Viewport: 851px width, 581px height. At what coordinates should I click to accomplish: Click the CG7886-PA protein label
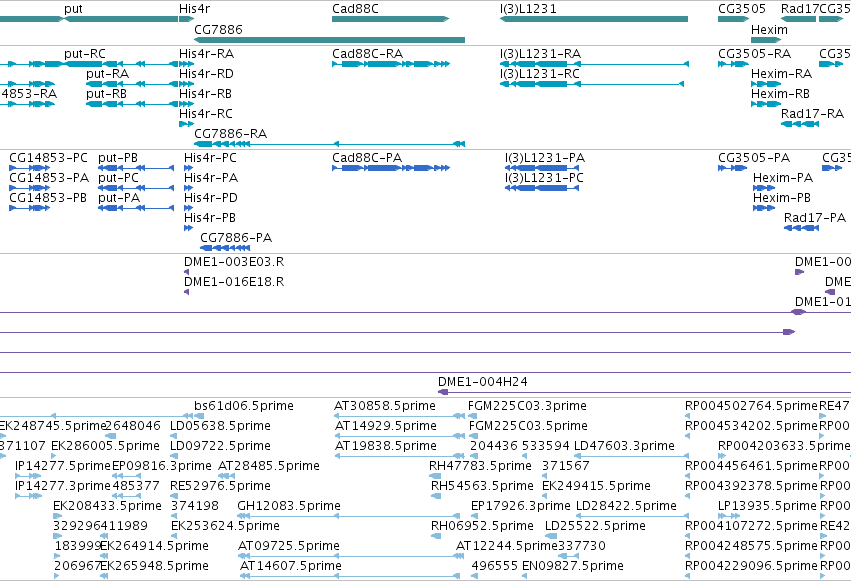coord(236,238)
